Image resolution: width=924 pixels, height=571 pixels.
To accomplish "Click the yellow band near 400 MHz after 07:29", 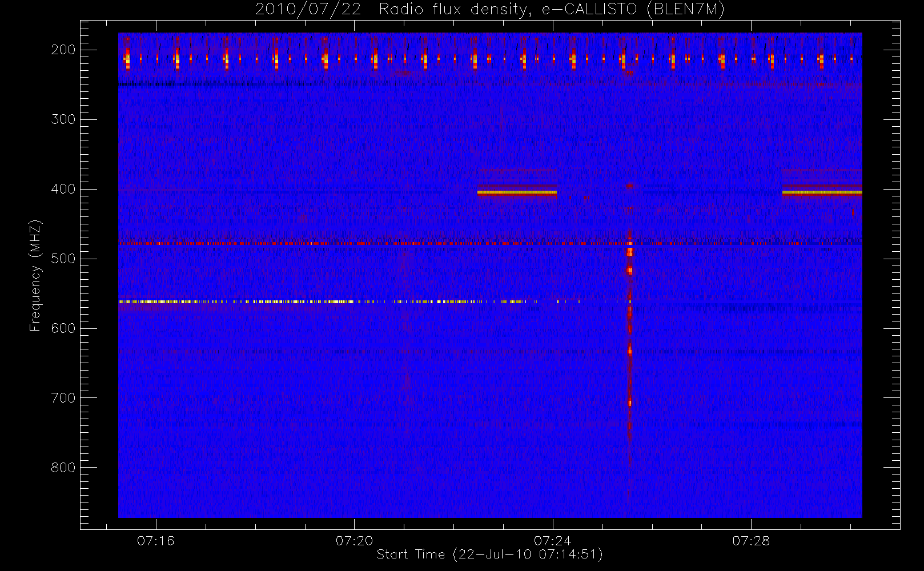I will [x=822, y=193].
